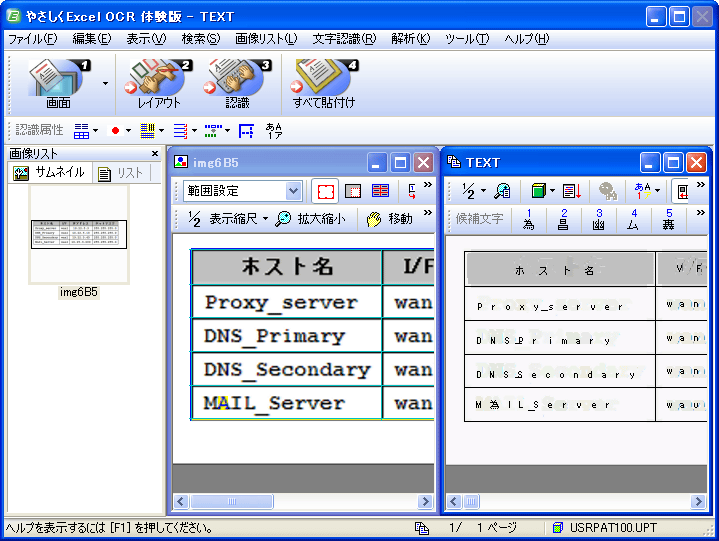Image resolution: width=719 pixels, height=541 pixels.
Task: Show more tools on img6B5 range toolbar
Action: (428, 185)
